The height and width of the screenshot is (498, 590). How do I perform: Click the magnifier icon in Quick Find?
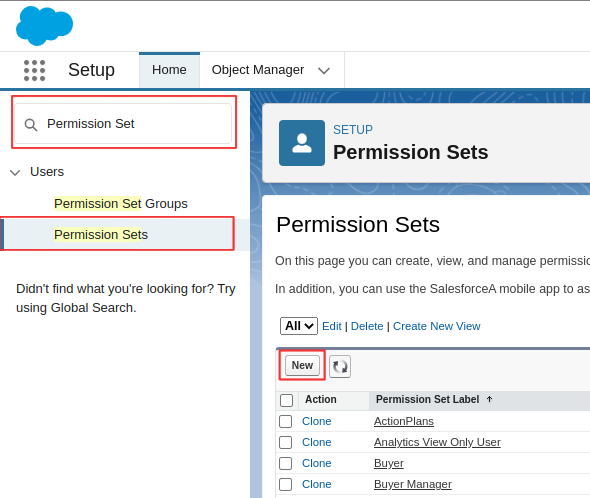pyautogui.click(x=31, y=125)
